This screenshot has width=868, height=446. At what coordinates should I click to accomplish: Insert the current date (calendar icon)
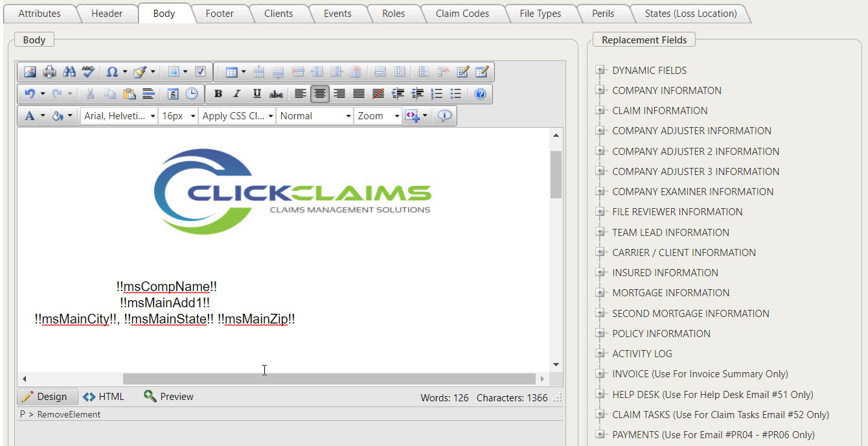[x=172, y=94]
